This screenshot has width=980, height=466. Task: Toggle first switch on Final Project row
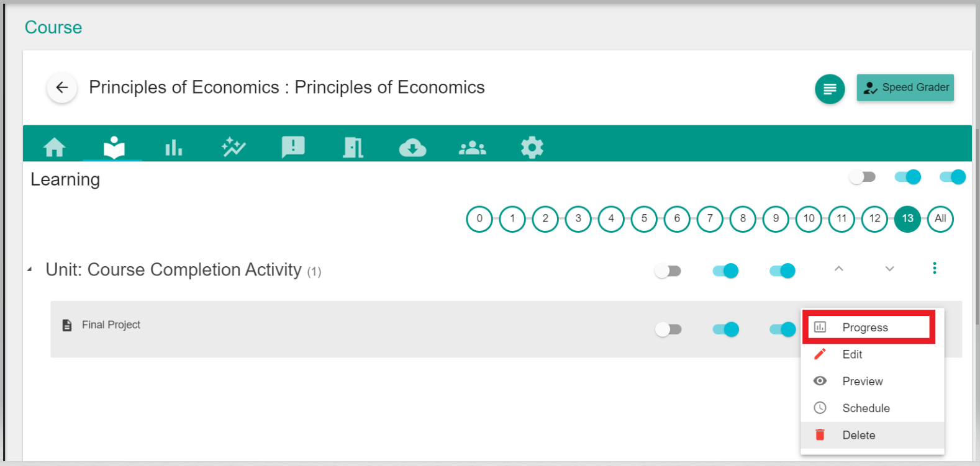click(x=668, y=329)
